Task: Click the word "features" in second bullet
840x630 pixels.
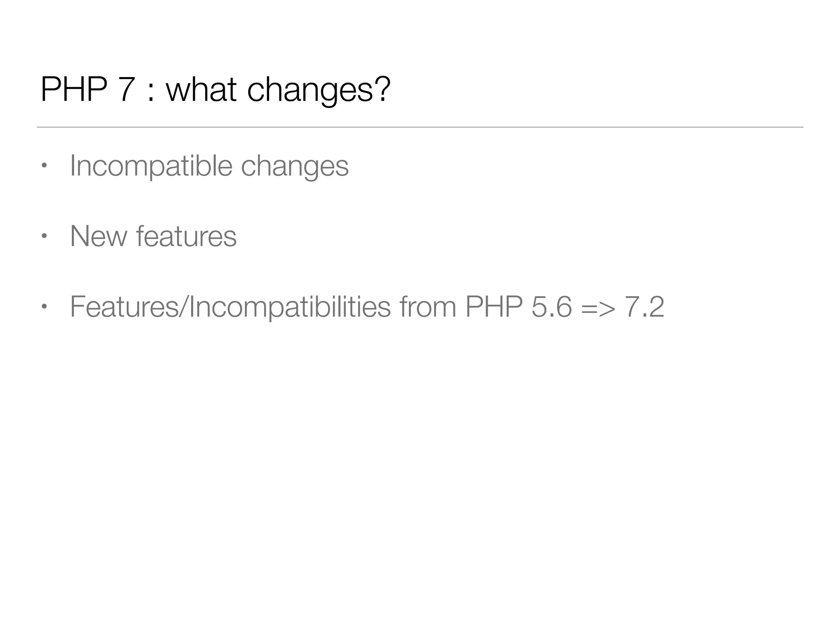Action: (186, 236)
